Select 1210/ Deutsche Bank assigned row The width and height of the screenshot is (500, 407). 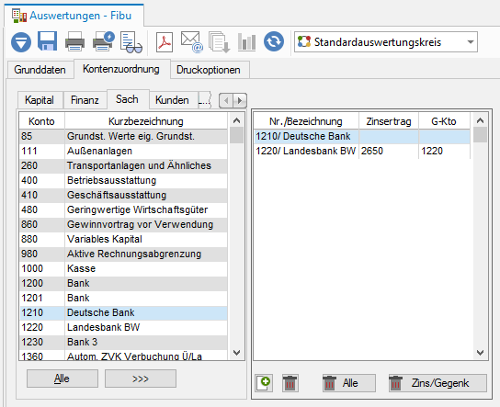click(x=362, y=136)
